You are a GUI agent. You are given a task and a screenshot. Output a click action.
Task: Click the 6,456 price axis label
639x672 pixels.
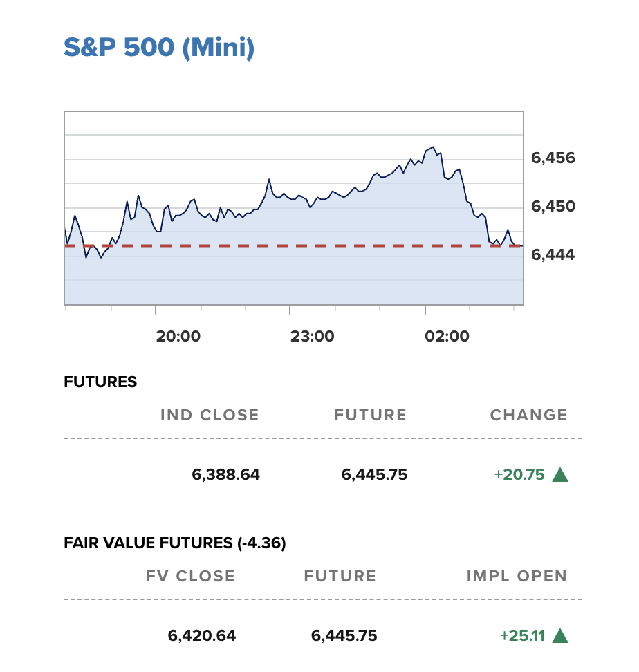[553, 158]
